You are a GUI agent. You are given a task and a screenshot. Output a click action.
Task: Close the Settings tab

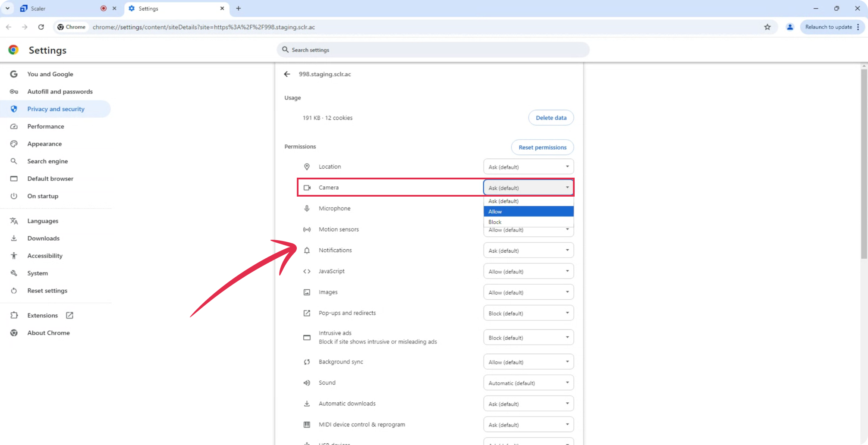pyautogui.click(x=222, y=8)
